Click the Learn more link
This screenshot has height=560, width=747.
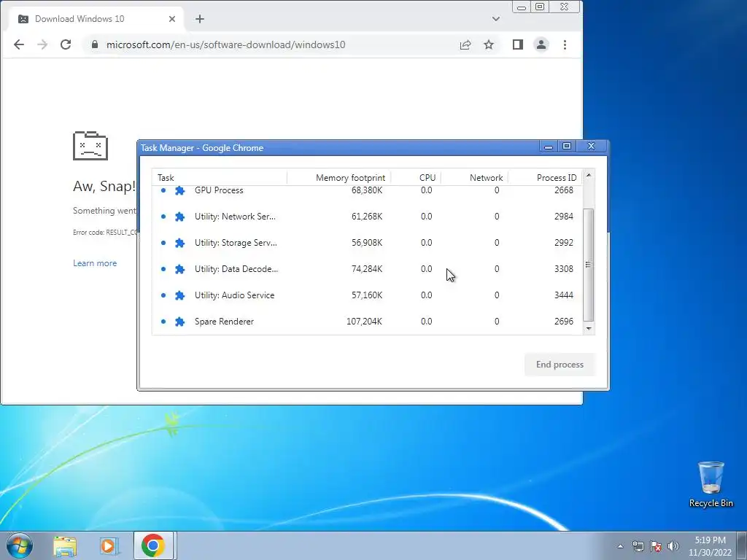click(95, 263)
